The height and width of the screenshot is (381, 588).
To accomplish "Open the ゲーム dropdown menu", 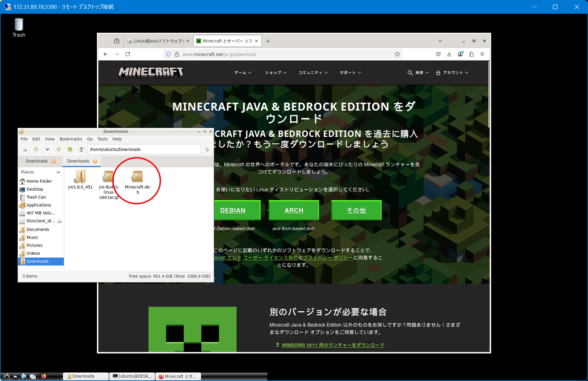I will 243,73.
